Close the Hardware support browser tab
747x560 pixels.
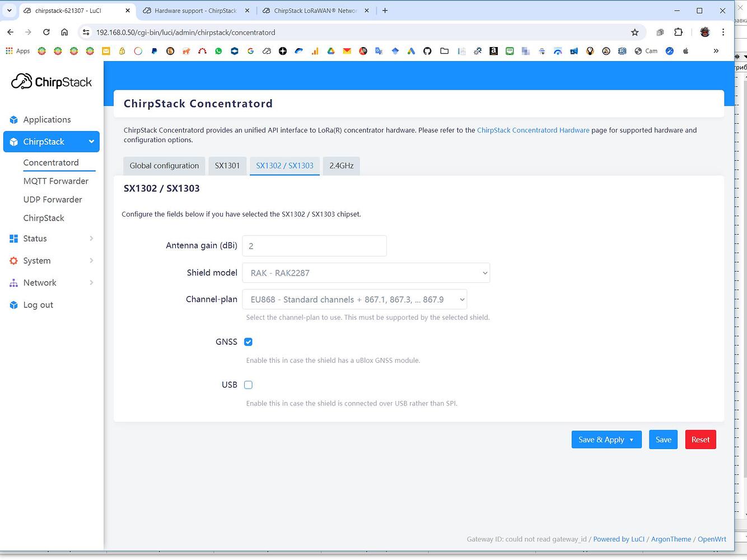pos(247,11)
